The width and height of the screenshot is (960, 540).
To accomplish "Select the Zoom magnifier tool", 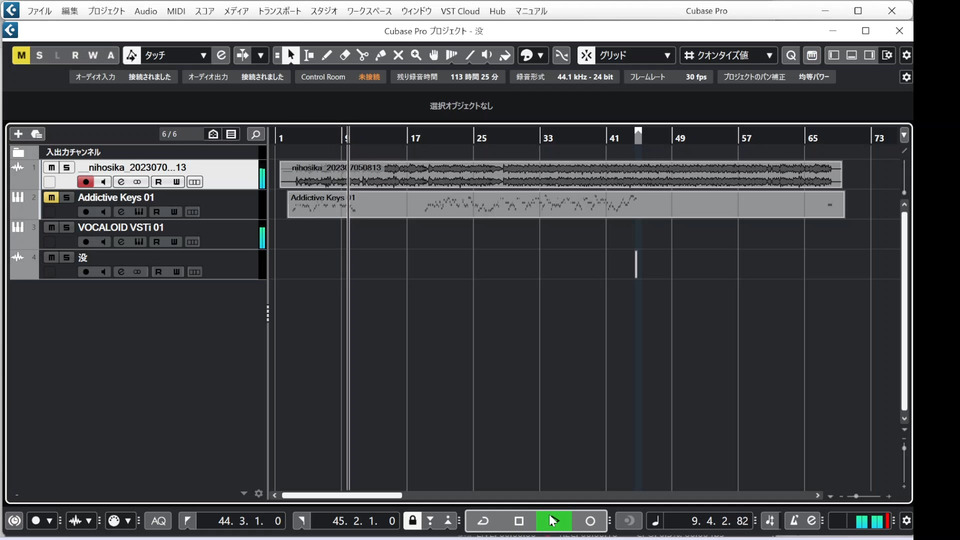I will click(416, 55).
